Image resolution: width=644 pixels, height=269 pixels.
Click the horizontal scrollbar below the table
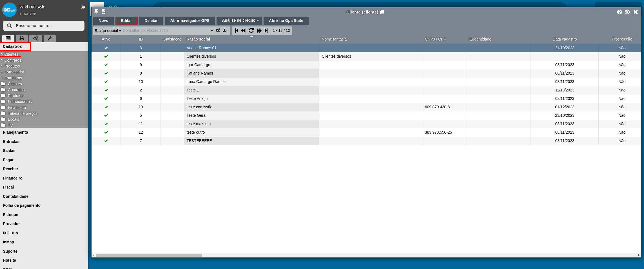[x=149, y=255]
